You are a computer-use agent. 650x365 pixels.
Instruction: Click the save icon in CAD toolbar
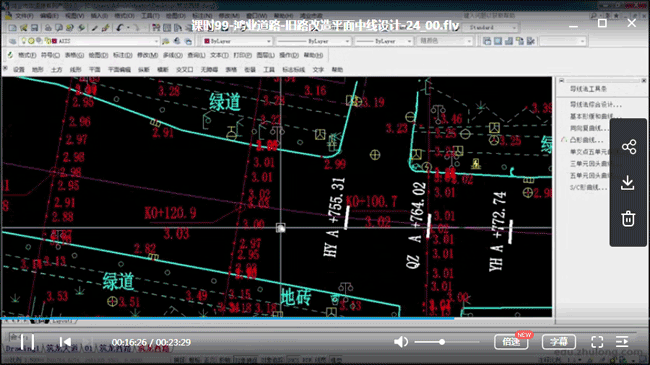[x=34, y=28]
